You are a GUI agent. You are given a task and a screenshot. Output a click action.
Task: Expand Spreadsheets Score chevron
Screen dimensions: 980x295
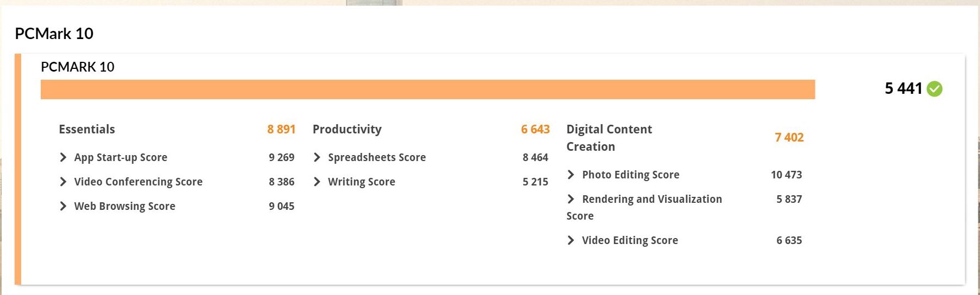(317, 157)
